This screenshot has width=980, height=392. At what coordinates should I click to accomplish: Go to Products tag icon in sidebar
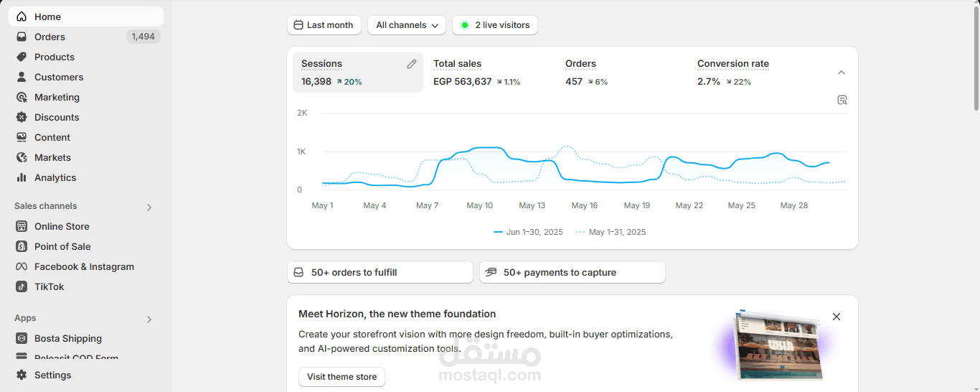[x=22, y=57]
